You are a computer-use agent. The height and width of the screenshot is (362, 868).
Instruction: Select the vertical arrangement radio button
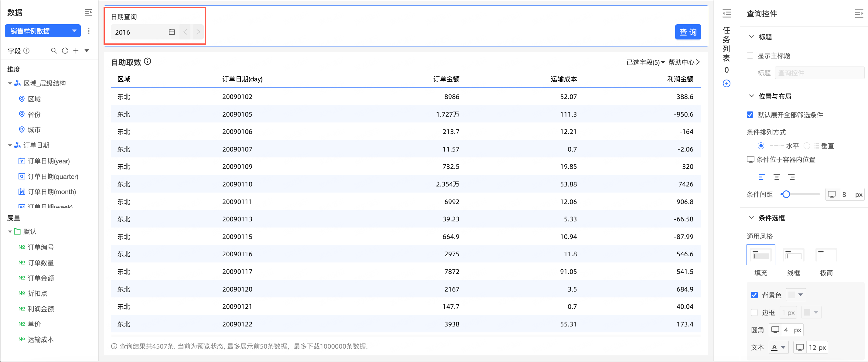[807, 146]
